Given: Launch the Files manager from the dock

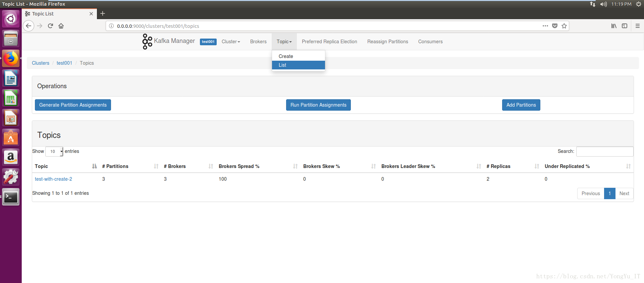Looking at the screenshot, I should (x=11, y=38).
